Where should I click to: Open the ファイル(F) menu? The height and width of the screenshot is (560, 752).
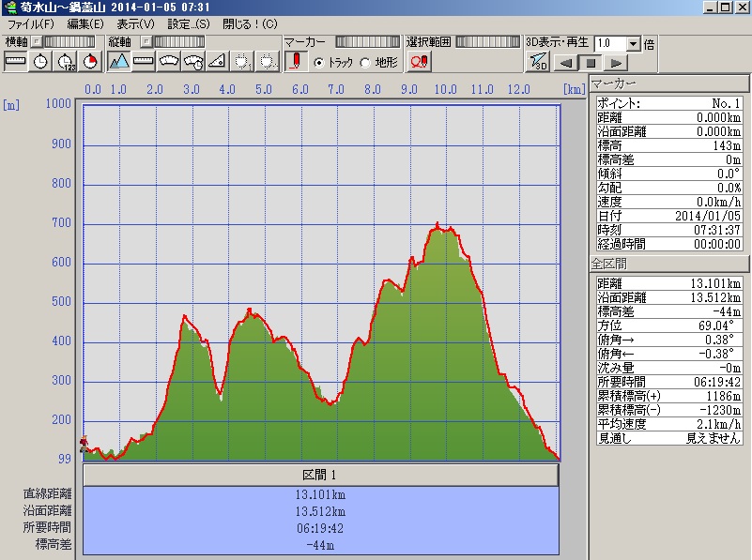(30, 23)
